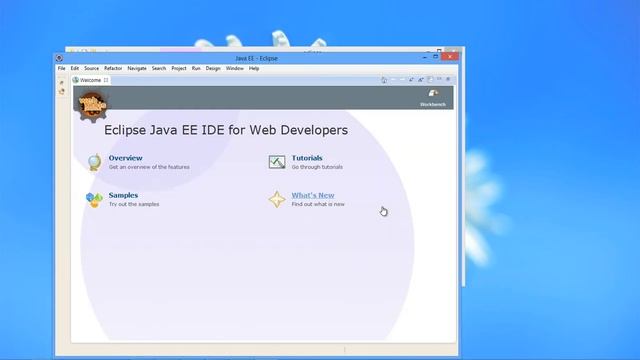Open the Samples colored shapes icon
Image resolution: width=640 pixels, height=360 pixels.
click(x=94, y=200)
